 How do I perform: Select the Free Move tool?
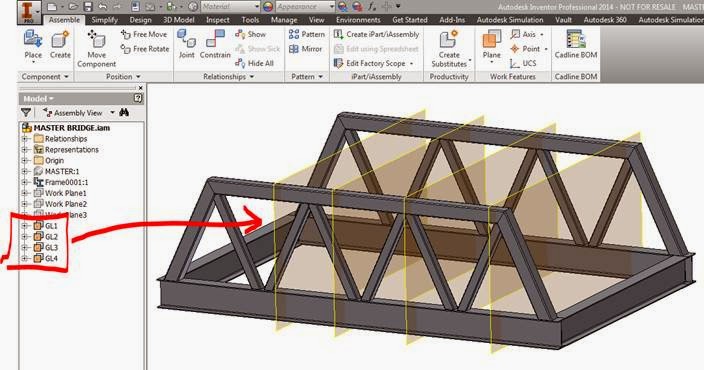145,34
